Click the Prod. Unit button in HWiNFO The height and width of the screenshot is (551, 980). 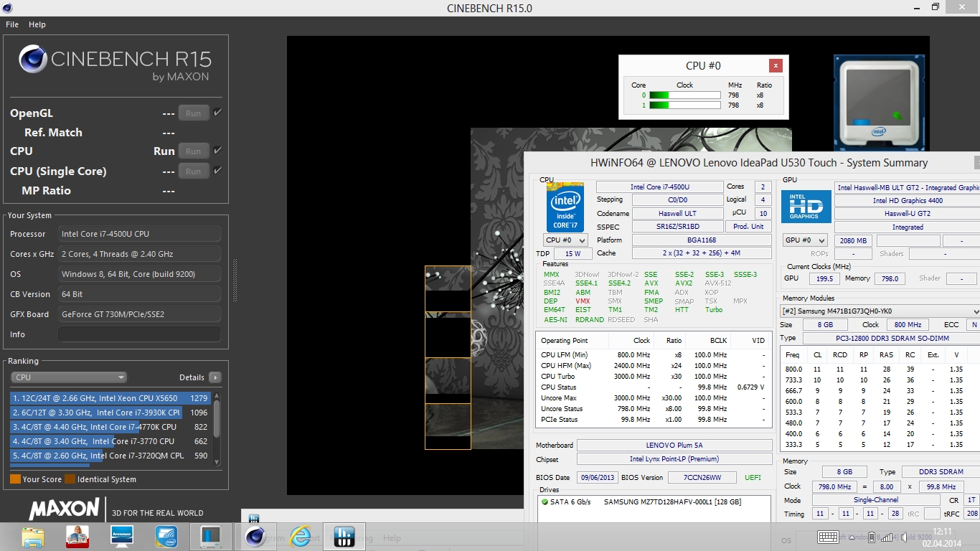(748, 227)
